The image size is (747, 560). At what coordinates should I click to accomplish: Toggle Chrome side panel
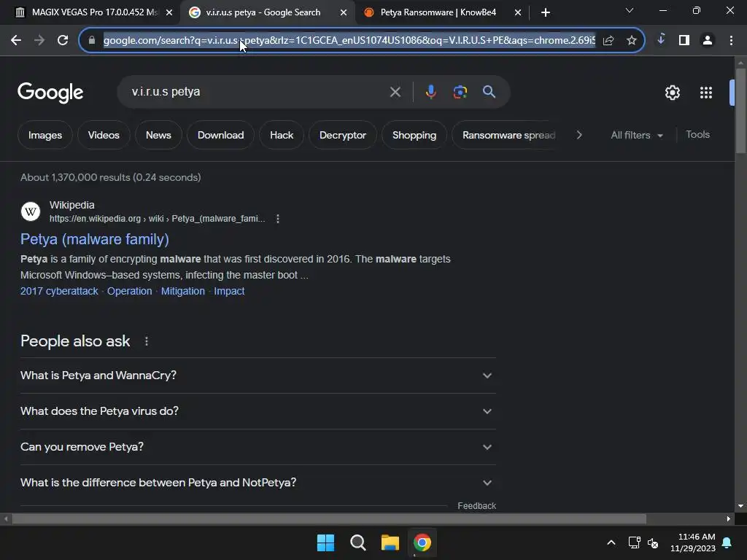point(684,41)
